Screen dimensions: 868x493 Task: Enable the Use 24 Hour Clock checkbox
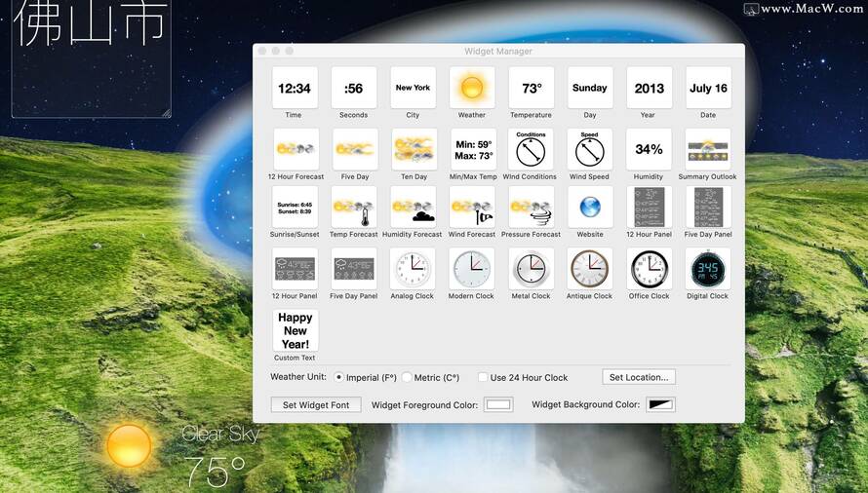[x=483, y=377]
